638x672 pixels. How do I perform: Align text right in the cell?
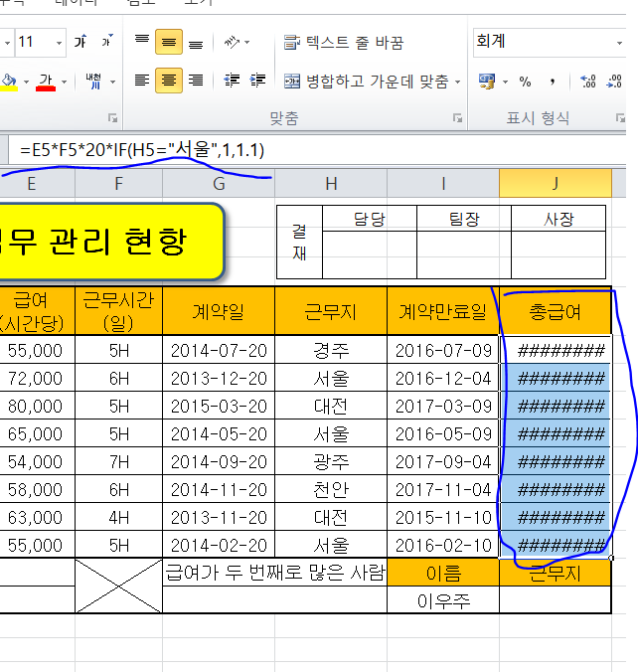195,81
